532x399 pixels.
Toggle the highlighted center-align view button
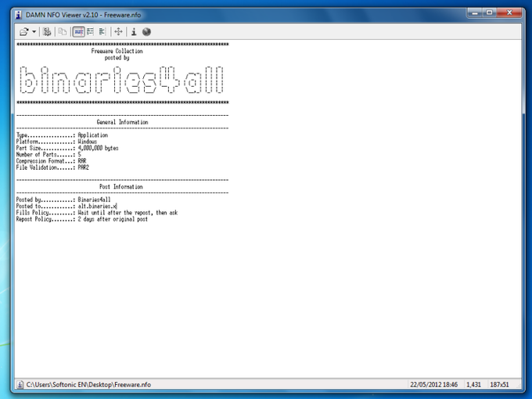click(x=79, y=32)
